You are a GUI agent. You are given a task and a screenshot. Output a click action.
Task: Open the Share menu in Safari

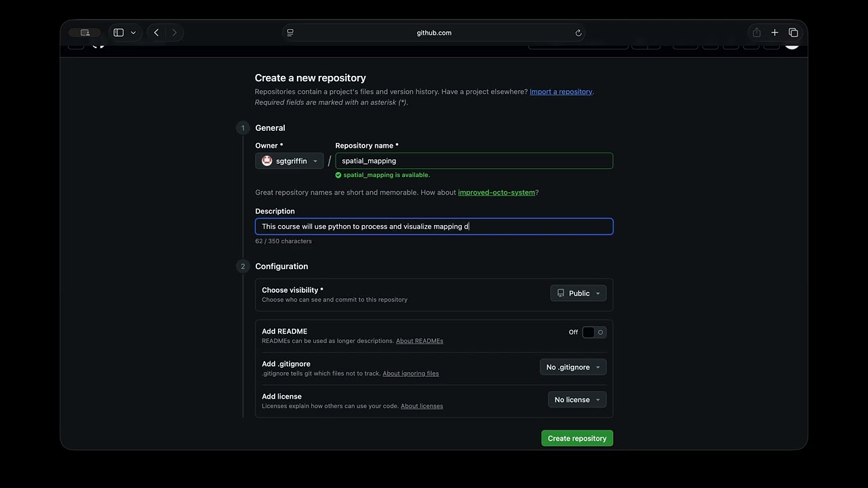(x=757, y=33)
